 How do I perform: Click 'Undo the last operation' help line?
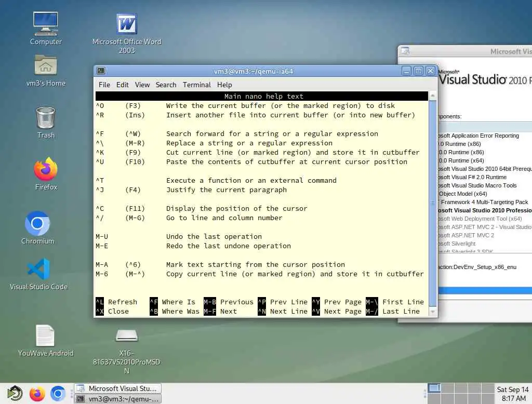click(214, 236)
